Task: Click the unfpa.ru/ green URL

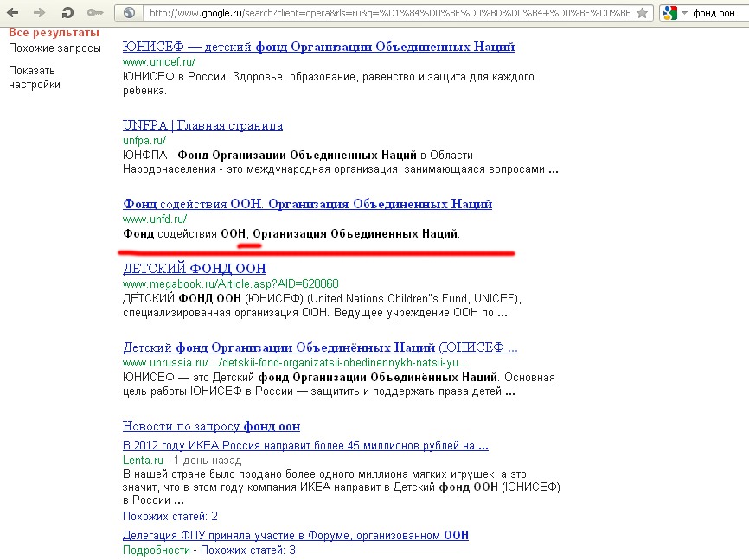Action: pyautogui.click(x=144, y=140)
